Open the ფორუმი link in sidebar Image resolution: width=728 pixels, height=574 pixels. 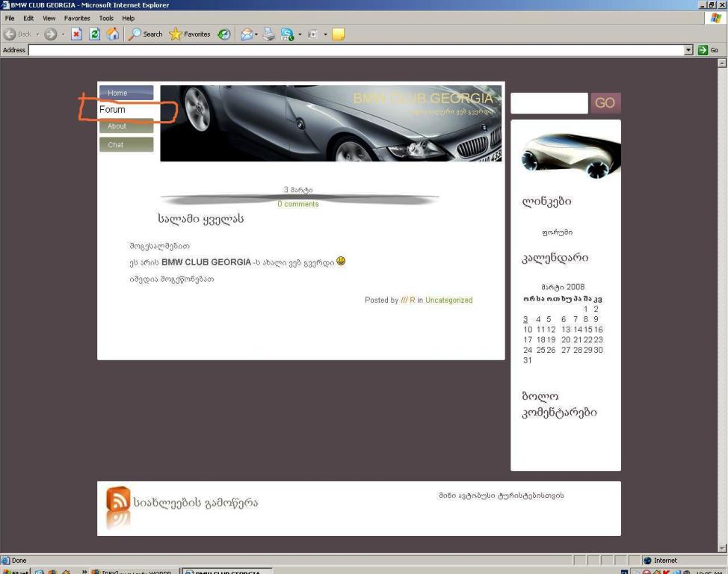(x=557, y=232)
